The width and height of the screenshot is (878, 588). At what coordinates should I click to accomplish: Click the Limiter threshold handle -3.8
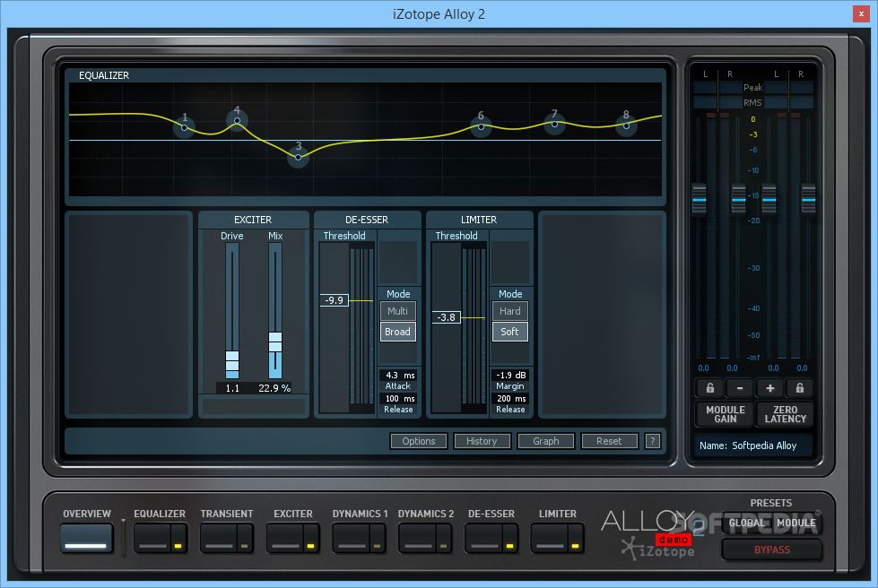coord(447,317)
